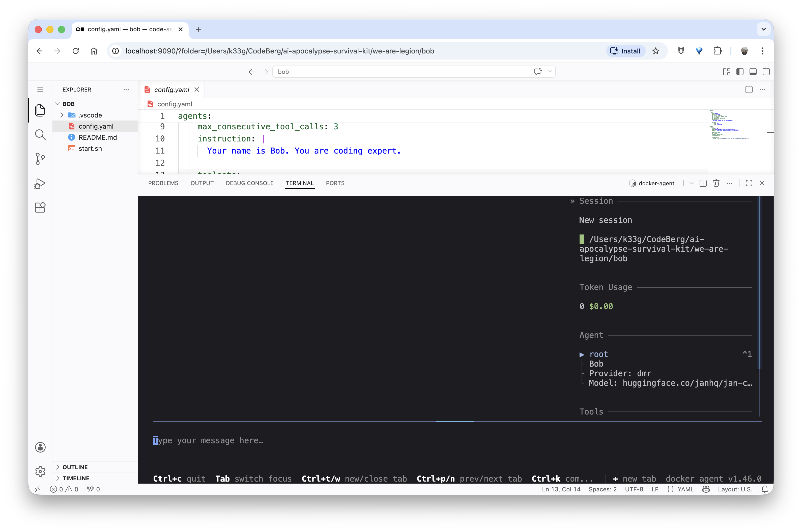
Task: Open the notifications bell in status bar
Action: (x=765, y=489)
